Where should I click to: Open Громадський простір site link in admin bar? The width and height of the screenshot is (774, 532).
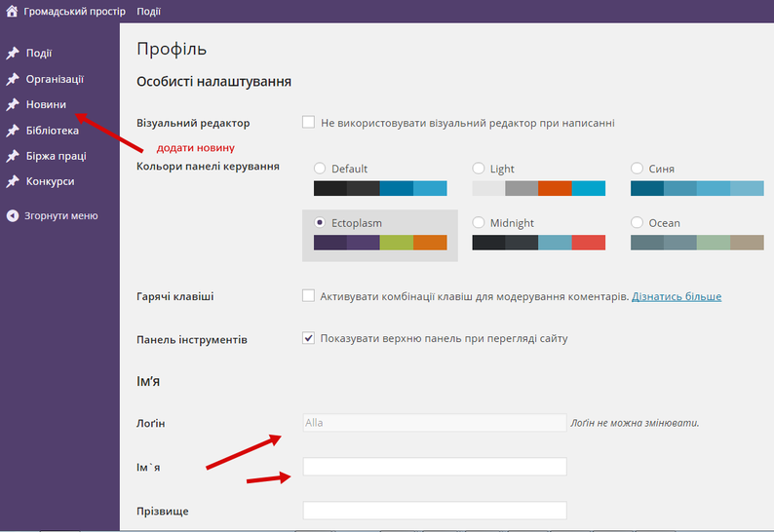pyautogui.click(x=74, y=11)
